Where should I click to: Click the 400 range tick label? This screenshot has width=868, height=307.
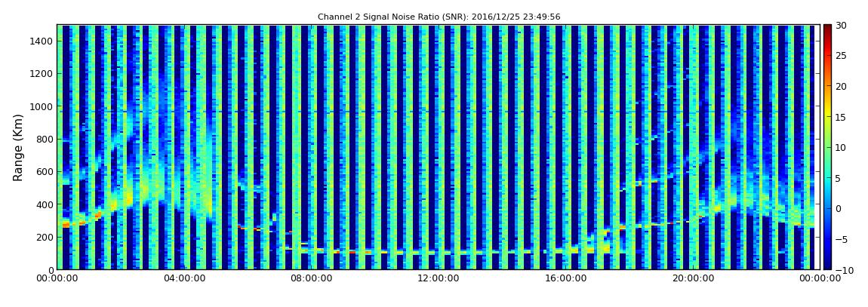[x=45, y=204]
